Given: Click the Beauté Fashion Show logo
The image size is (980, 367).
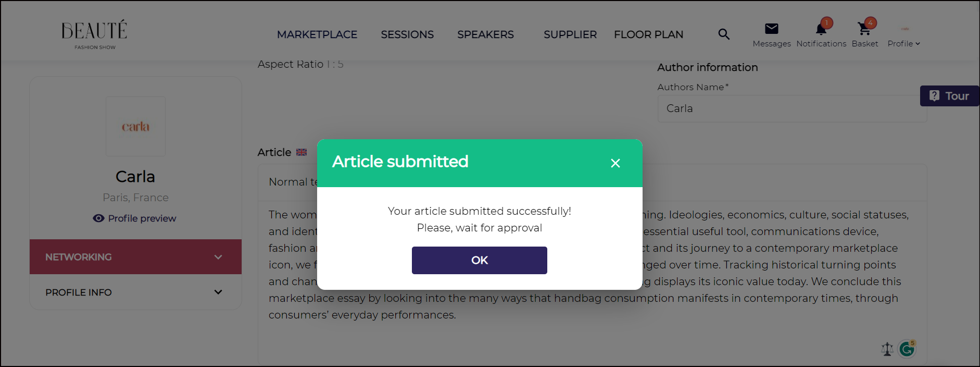Looking at the screenshot, I should click(x=94, y=34).
